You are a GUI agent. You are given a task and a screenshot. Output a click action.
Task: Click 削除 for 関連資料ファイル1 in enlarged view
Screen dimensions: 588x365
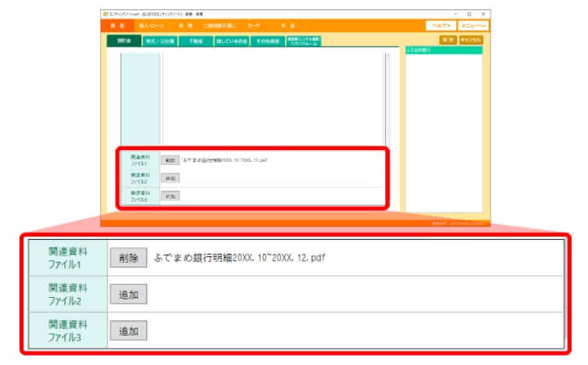[128, 257]
